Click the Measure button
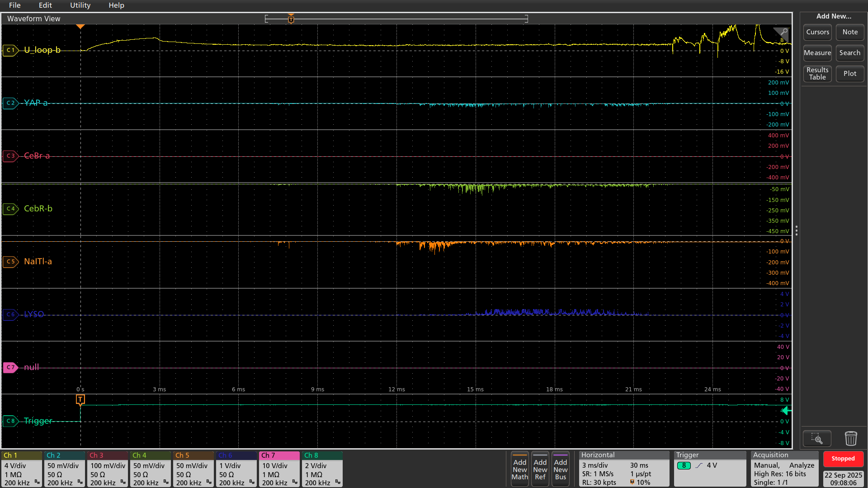This screenshot has height=488, width=868. (x=817, y=53)
